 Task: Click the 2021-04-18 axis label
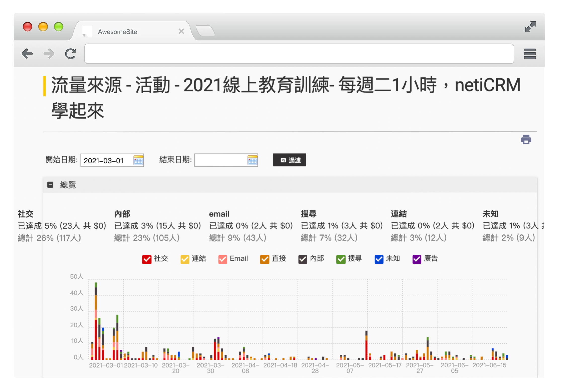pyautogui.click(x=280, y=365)
